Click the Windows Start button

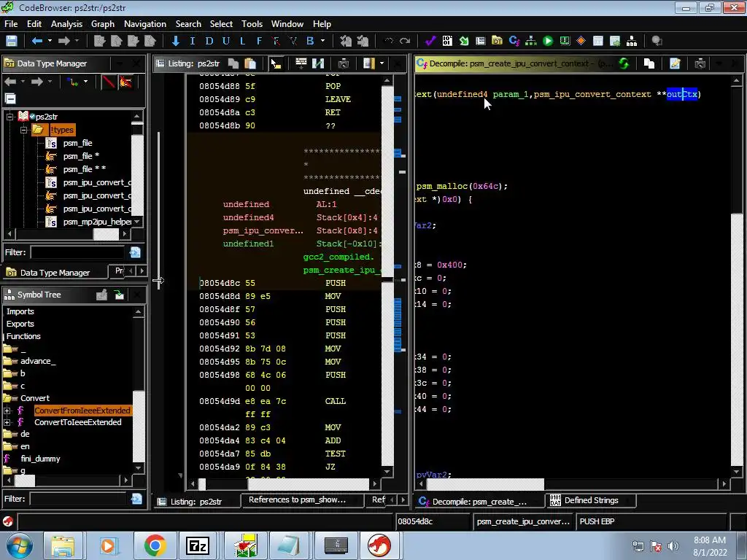[x=20, y=545]
